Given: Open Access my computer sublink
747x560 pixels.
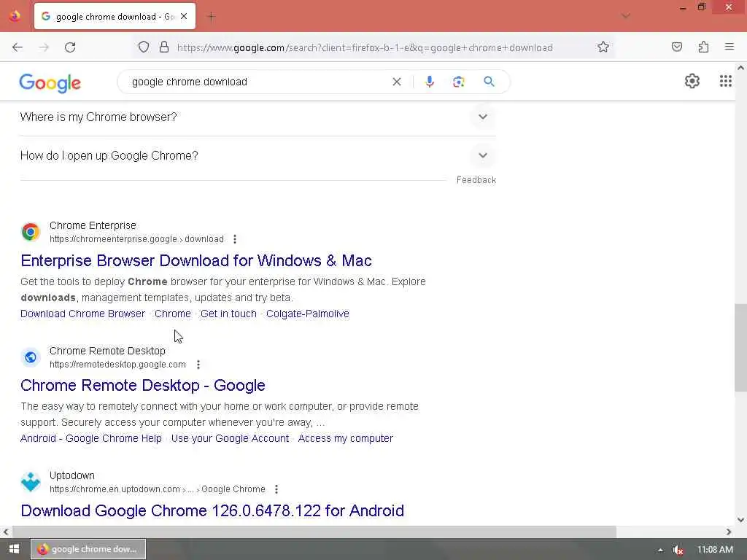Looking at the screenshot, I should pos(345,438).
